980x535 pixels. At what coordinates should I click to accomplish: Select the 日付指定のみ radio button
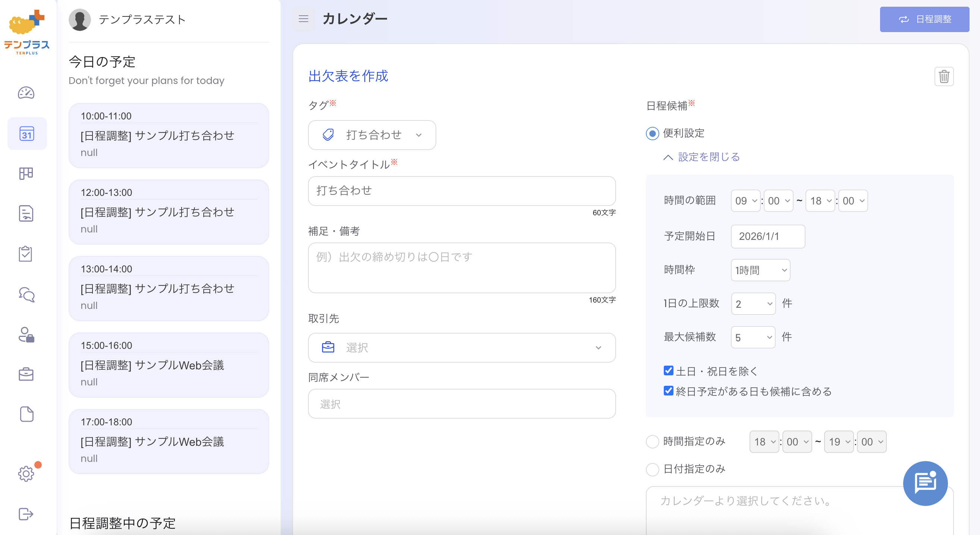click(653, 469)
